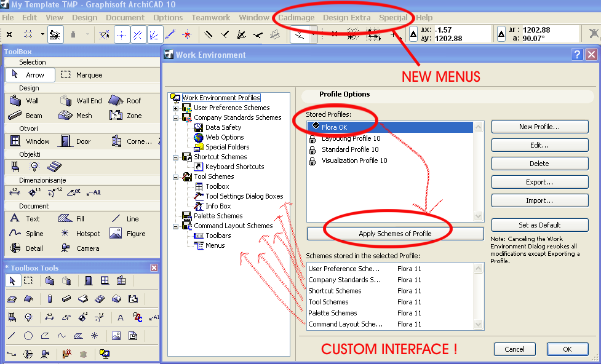The height and width of the screenshot is (364, 601).
Task: Close the Toolbox Tools palette
Action: (154, 268)
